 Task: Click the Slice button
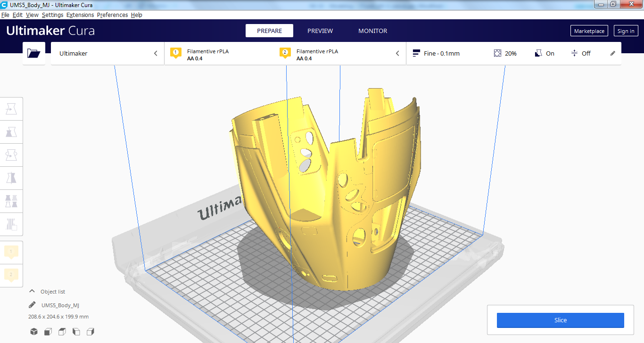pyautogui.click(x=560, y=320)
